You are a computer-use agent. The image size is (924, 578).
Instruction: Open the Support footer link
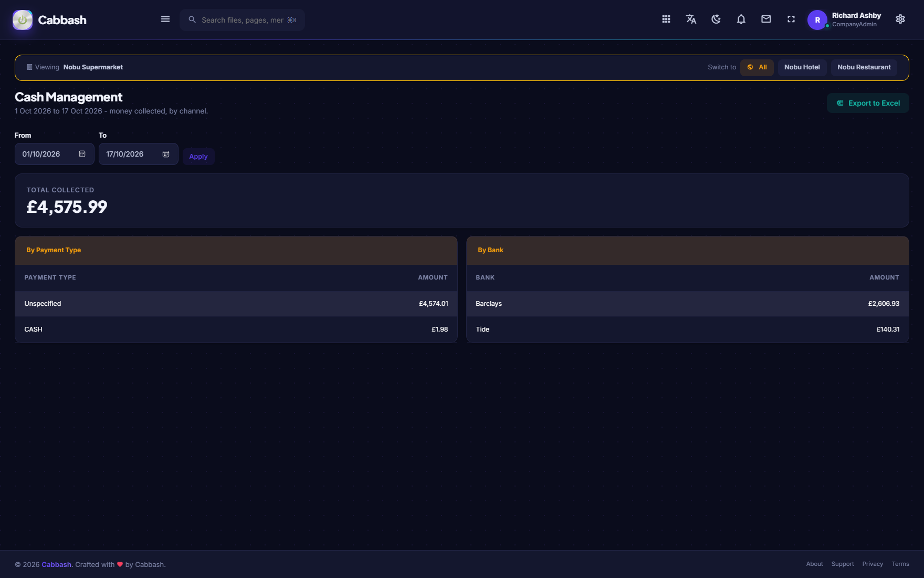[843, 564]
